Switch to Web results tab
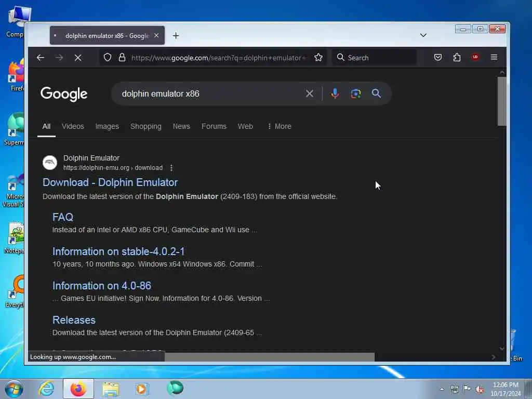 coord(245,126)
